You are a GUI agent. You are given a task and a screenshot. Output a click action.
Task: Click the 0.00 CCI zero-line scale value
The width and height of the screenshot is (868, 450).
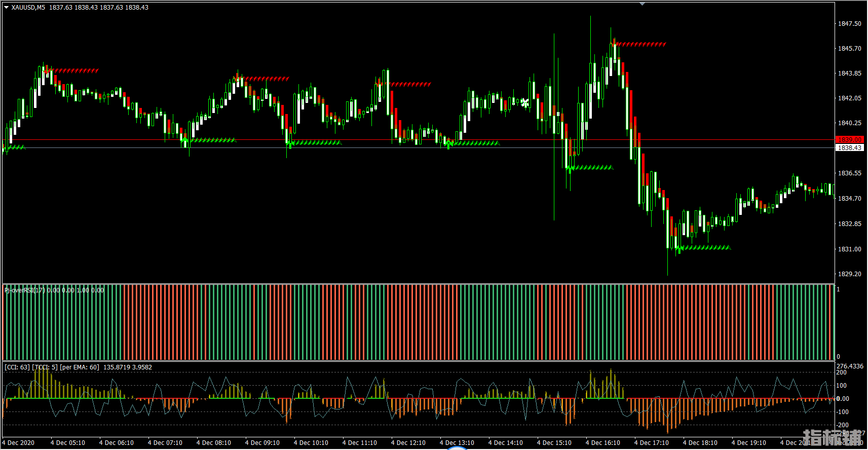point(843,399)
